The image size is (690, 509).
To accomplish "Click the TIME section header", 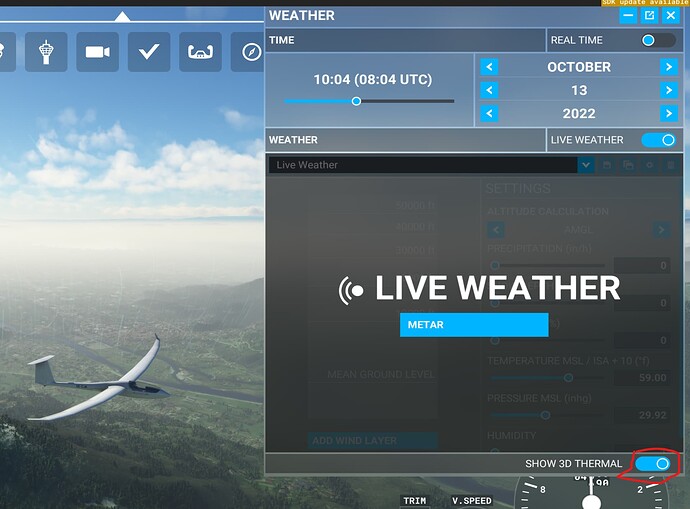I will (x=405, y=40).
